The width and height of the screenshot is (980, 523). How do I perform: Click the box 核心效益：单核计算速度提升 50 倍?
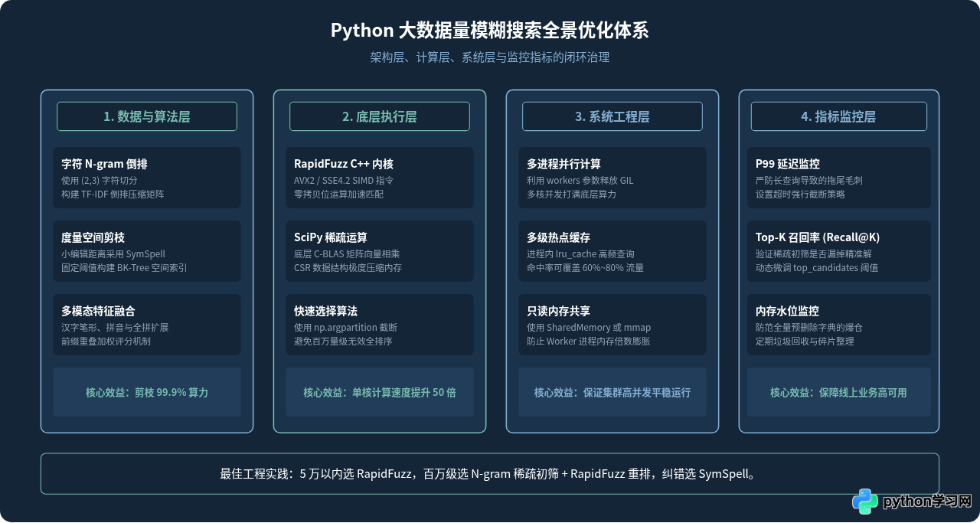coord(380,392)
